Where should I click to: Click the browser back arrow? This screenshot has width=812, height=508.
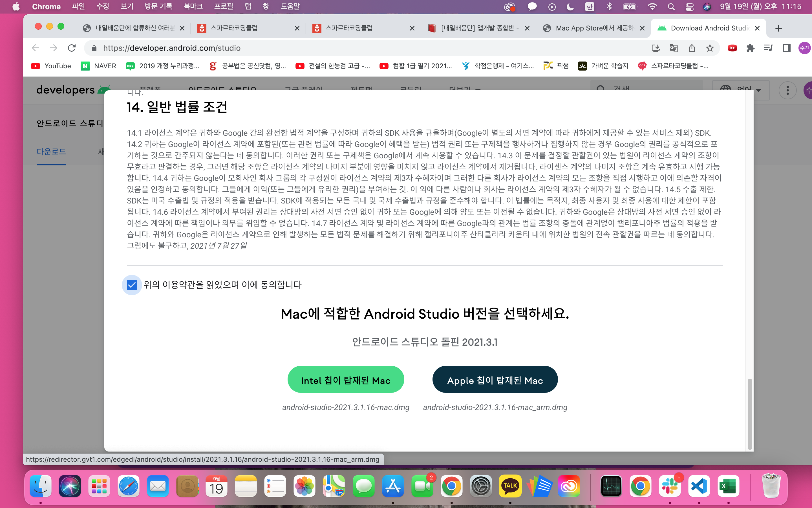point(36,48)
